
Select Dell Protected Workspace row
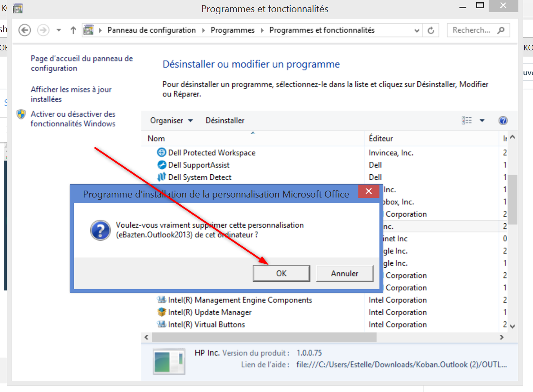[x=325, y=153]
